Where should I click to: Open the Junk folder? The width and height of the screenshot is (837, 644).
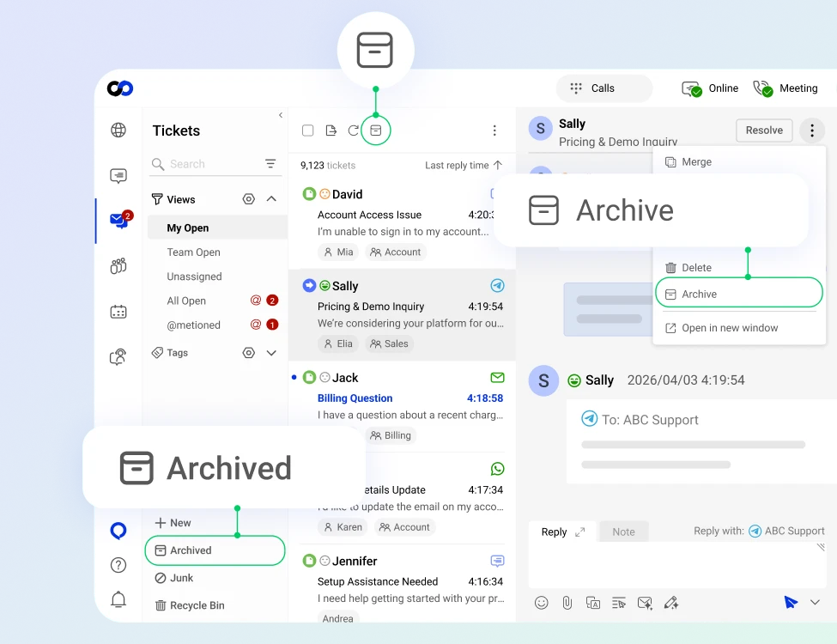174,578
